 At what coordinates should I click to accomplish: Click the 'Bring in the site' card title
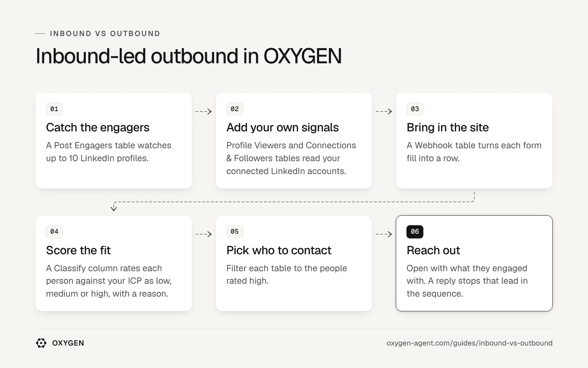(x=448, y=127)
